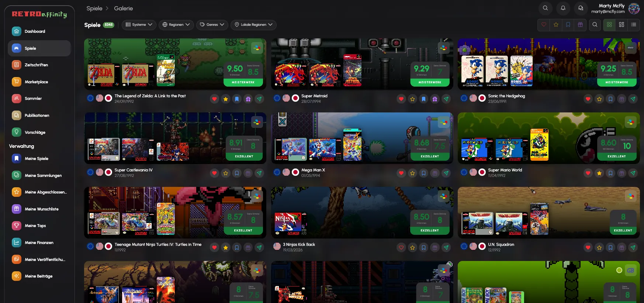
Task: Toggle heart on 3 Ninjas Kick Back
Action: (401, 247)
